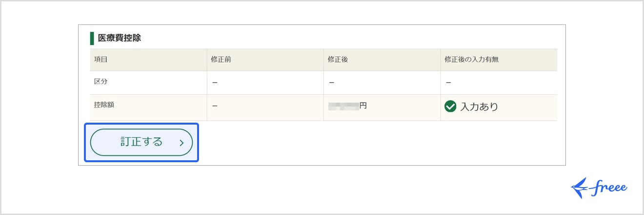Viewport: 644px width, 215px height.
Task: Click the 訂正する button
Action: click(x=141, y=142)
